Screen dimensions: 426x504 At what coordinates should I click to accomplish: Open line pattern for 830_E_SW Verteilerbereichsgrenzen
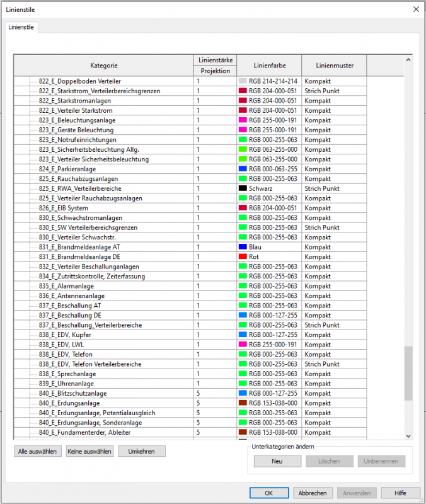pos(333,227)
